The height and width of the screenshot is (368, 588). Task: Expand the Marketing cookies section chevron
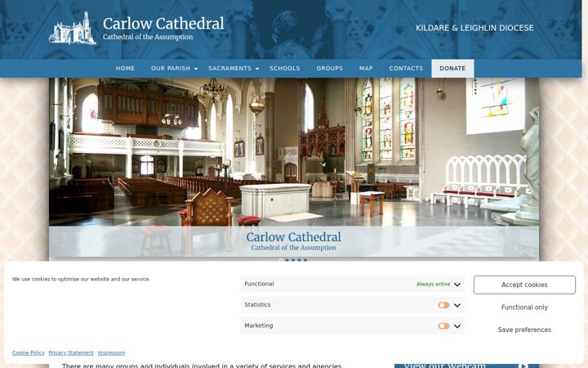point(457,326)
